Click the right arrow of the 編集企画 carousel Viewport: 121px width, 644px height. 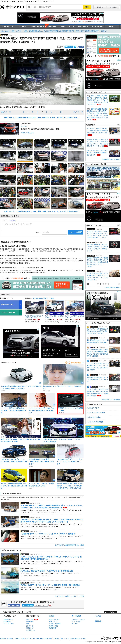119,284
